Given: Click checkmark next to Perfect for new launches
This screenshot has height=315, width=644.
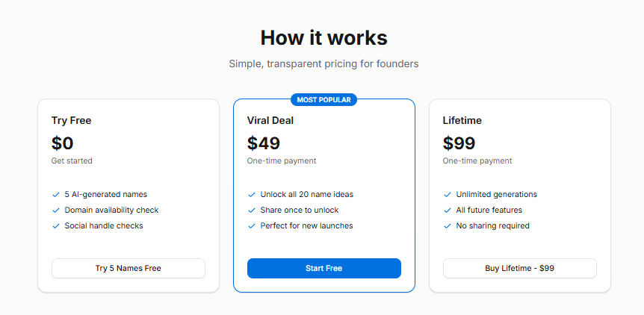Looking at the screenshot, I should click(252, 226).
